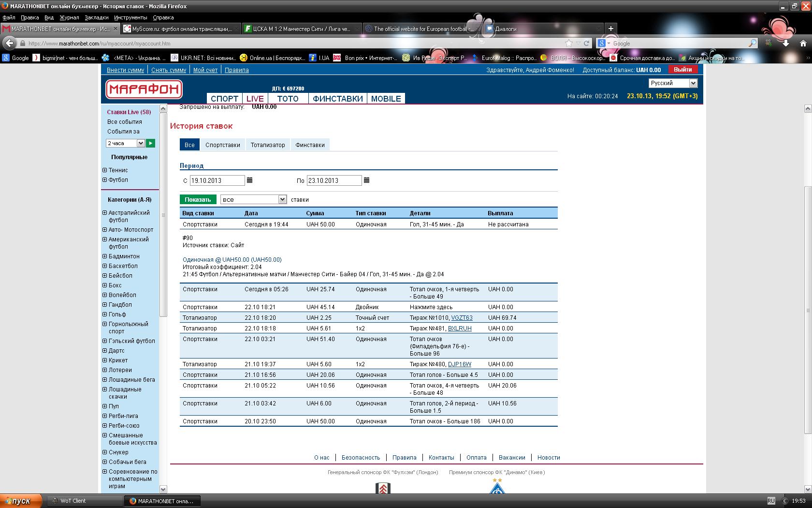Open the UKR.NET bookmark
The image size is (812, 508).
click(x=203, y=58)
